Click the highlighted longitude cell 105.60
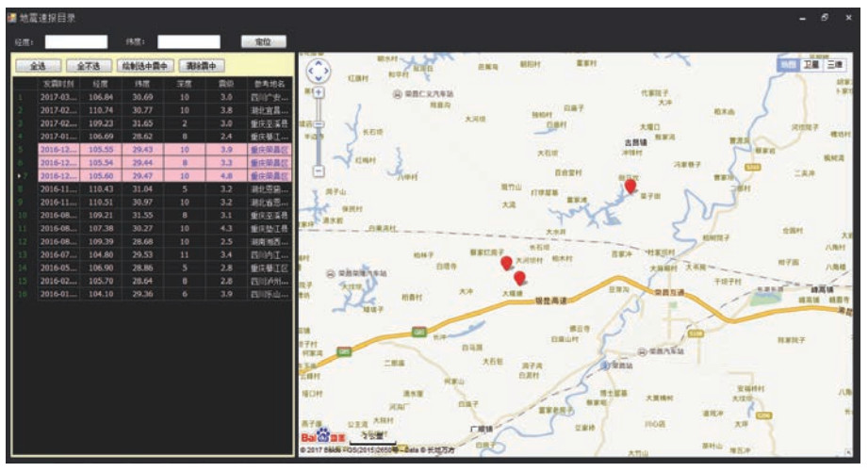The width and height of the screenshot is (868, 472). tap(101, 176)
